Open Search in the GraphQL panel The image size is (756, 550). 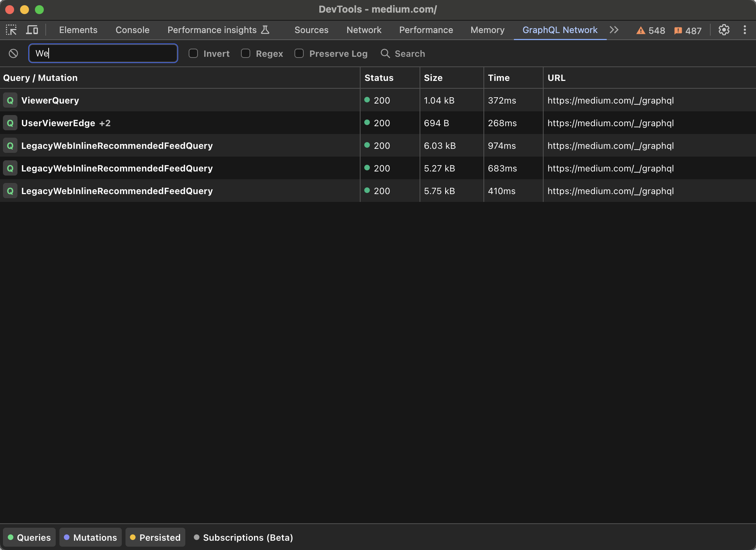pyautogui.click(x=403, y=53)
